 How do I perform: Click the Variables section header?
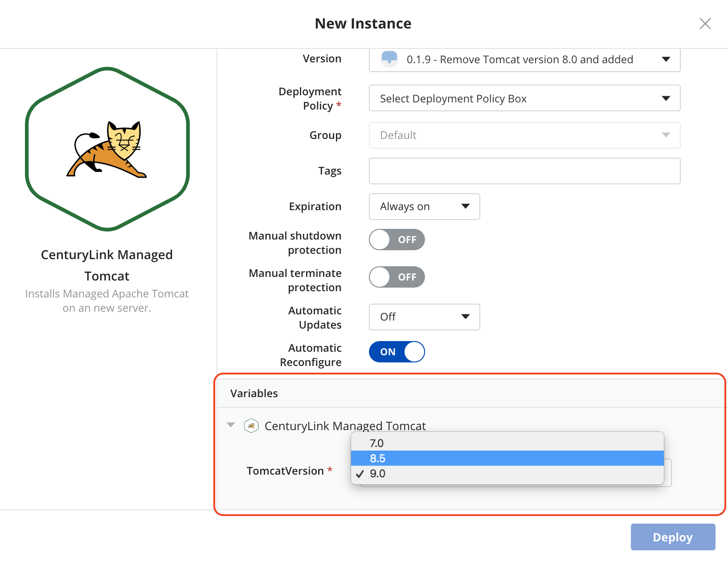pyautogui.click(x=470, y=394)
